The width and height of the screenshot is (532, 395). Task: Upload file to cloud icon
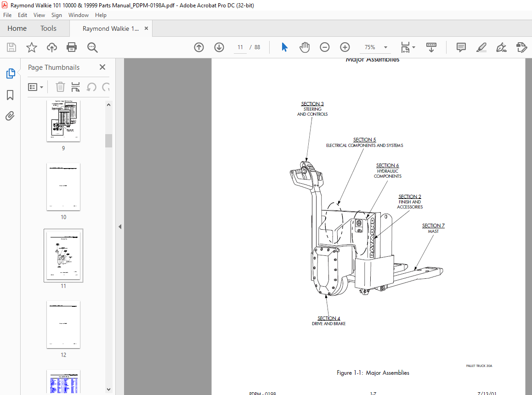51,47
